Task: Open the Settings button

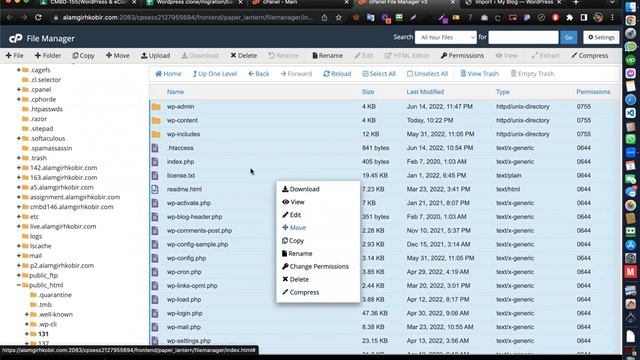Action: (601, 37)
